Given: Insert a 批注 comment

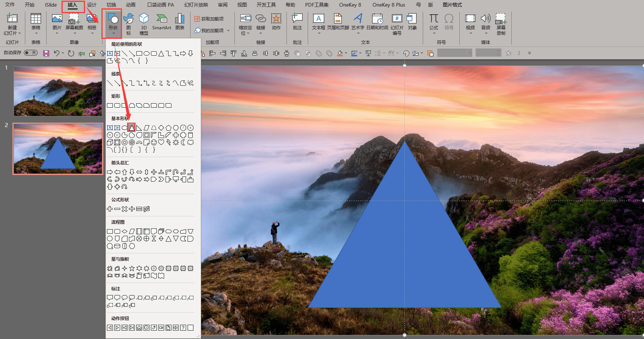Looking at the screenshot, I should 297,22.
